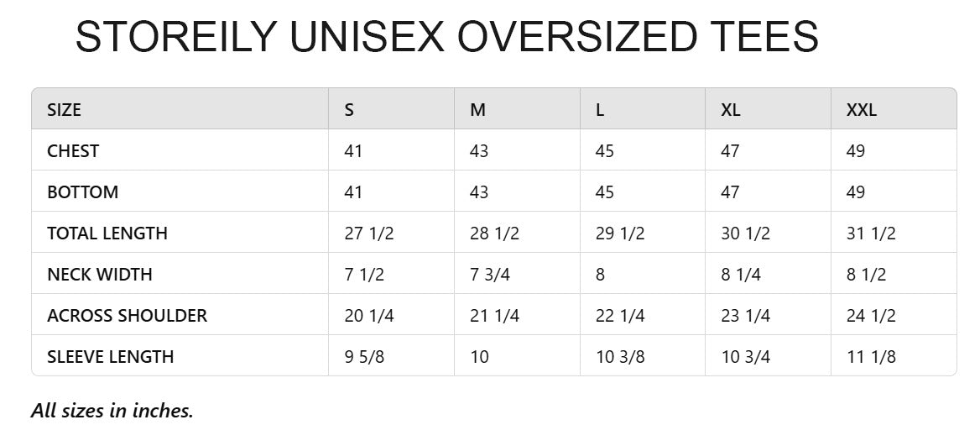
Task: Click the 11 1/8 sleeve length value
Action: pos(871,357)
